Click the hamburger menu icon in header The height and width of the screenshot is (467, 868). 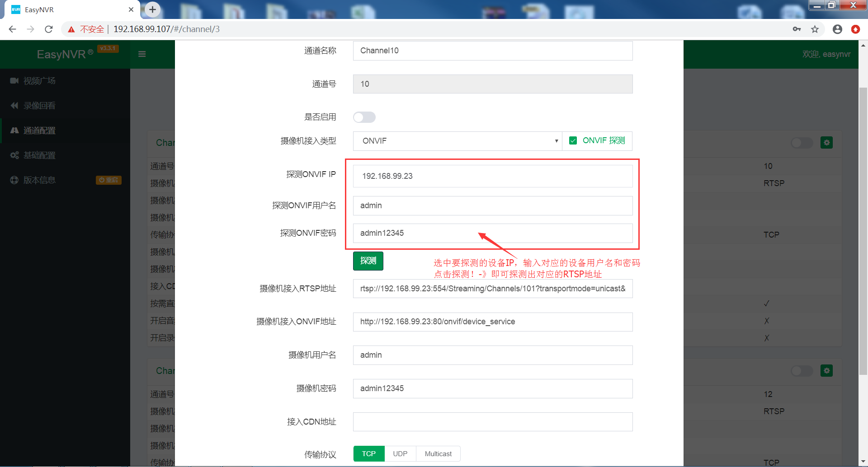(x=142, y=54)
